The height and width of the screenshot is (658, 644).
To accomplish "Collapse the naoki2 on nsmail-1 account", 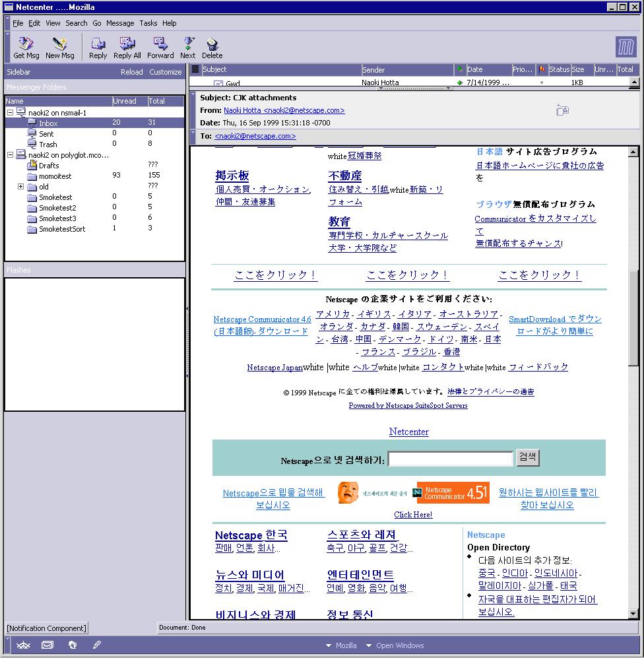I will (x=11, y=113).
